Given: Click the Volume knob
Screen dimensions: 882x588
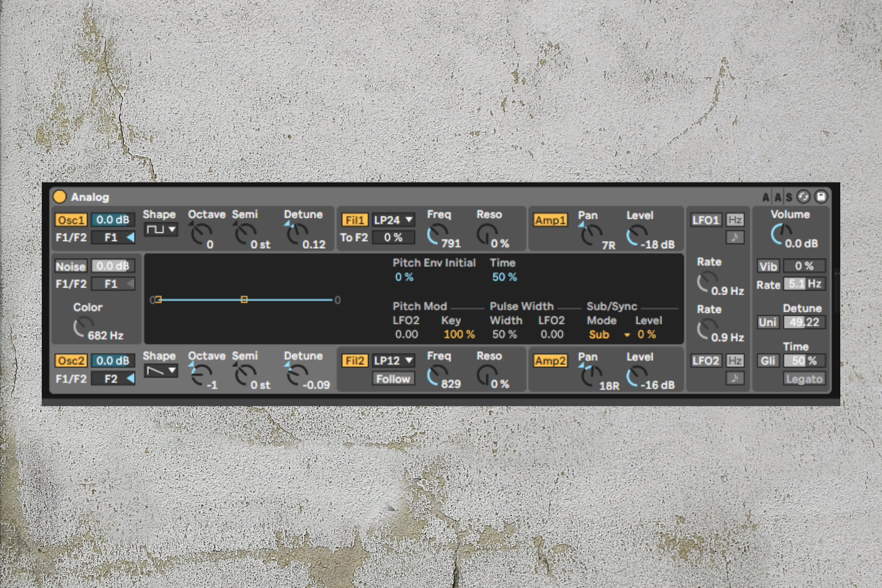Looking at the screenshot, I should click(x=780, y=234).
